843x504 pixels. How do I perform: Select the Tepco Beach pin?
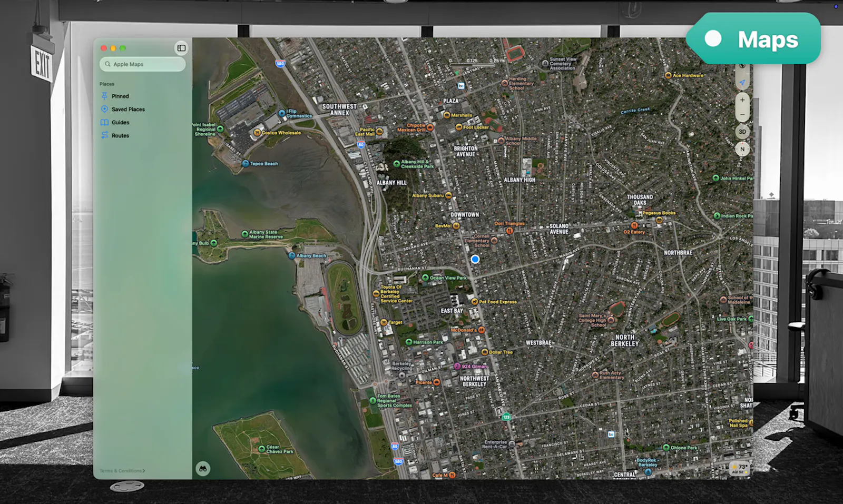click(x=246, y=164)
